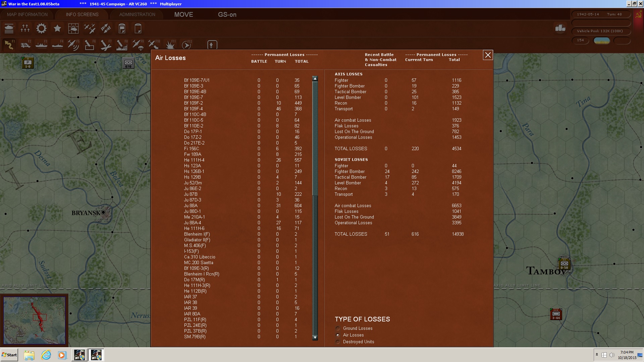The height and width of the screenshot is (362, 644).
Task: Open the production gear icon
Action: click(x=41, y=28)
